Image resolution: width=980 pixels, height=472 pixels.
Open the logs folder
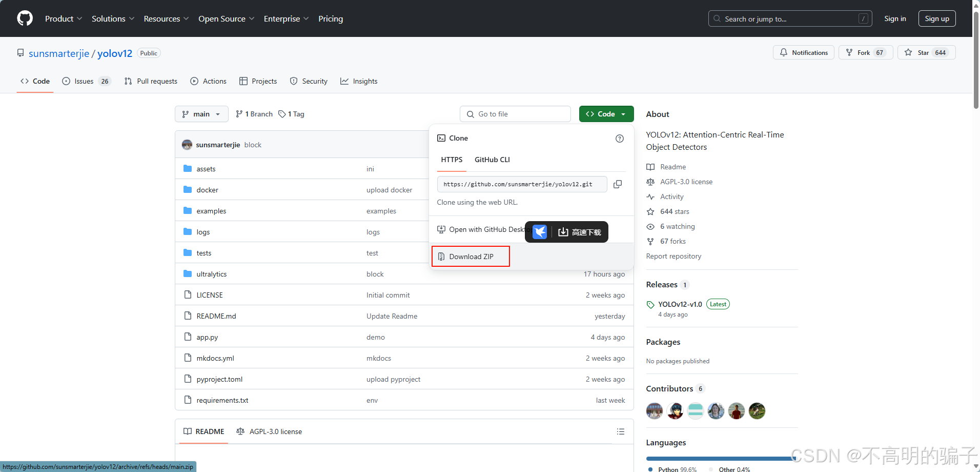pyautogui.click(x=203, y=232)
